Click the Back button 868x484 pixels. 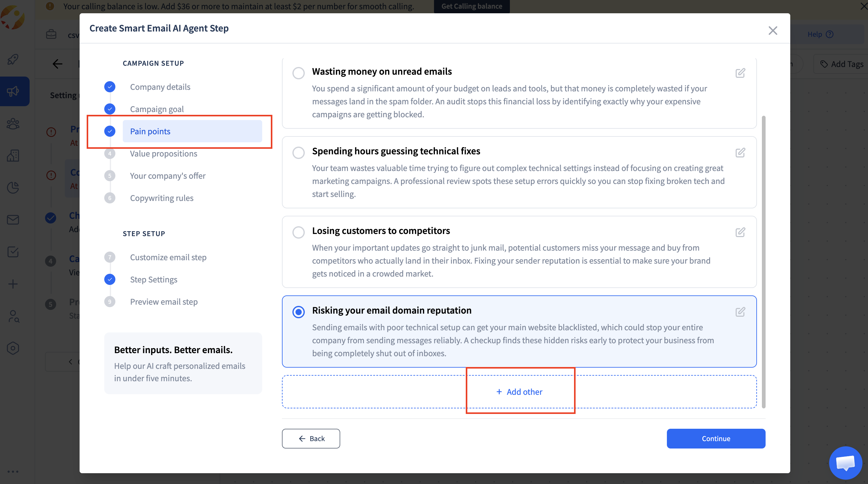click(x=311, y=438)
